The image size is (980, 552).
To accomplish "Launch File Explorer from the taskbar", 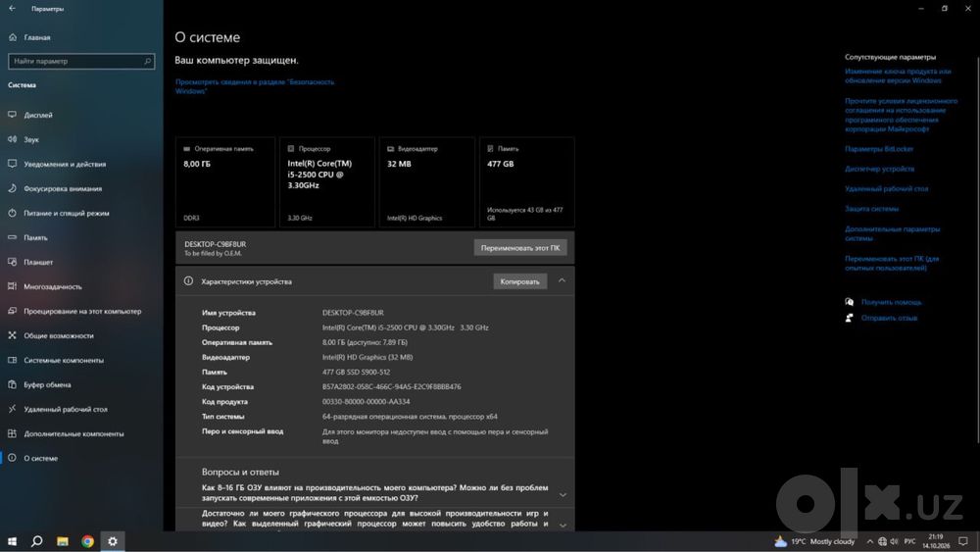I will click(x=63, y=541).
